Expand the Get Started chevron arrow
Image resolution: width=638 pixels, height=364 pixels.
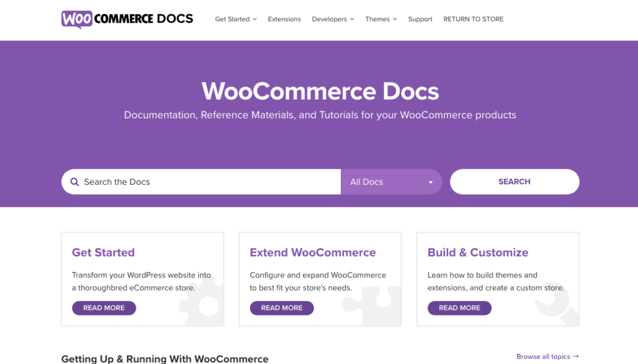[255, 19]
